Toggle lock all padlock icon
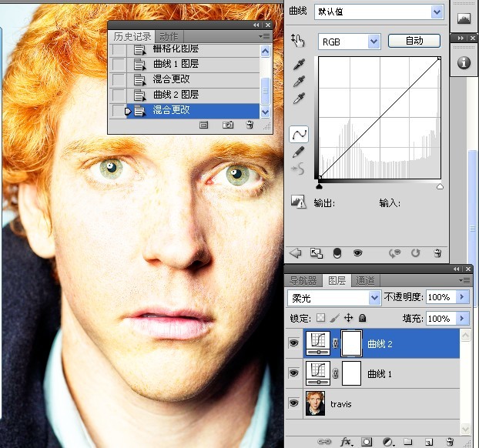The height and width of the screenshot is (448, 479). click(362, 318)
